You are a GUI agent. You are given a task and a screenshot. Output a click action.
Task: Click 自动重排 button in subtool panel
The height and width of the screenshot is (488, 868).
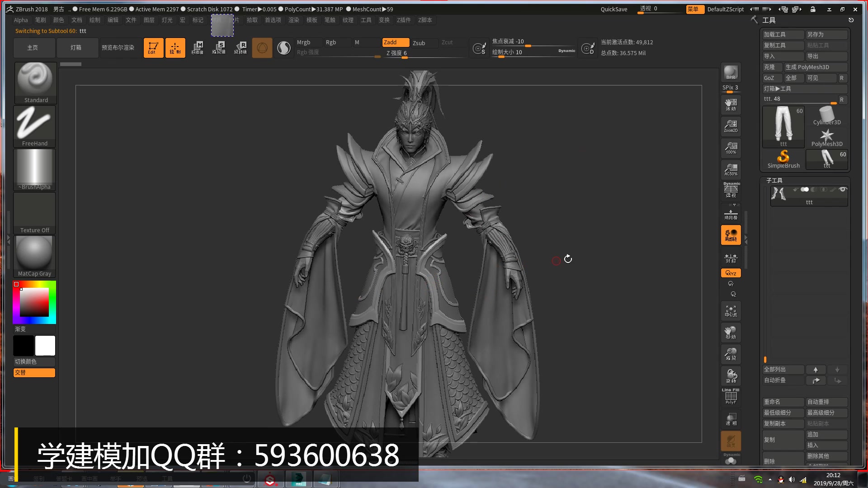pyautogui.click(x=825, y=401)
